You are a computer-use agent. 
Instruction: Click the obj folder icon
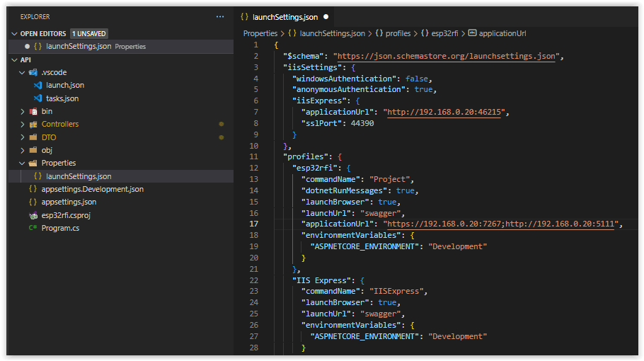(33, 150)
